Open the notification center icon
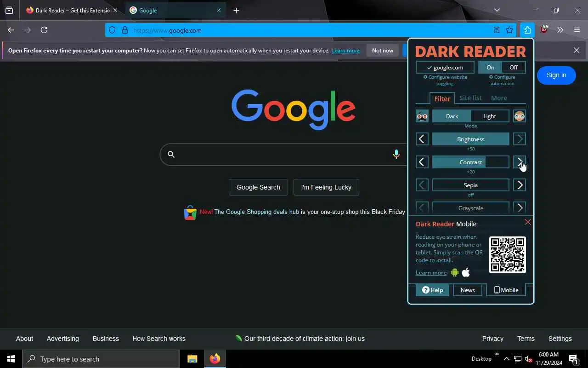588x368 pixels. (x=573, y=359)
